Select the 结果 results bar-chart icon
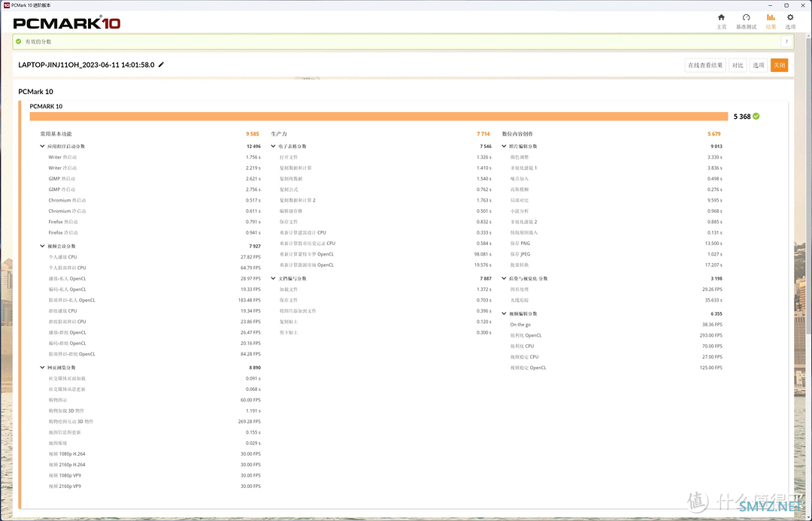This screenshot has height=521, width=812. (x=771, y=17)
